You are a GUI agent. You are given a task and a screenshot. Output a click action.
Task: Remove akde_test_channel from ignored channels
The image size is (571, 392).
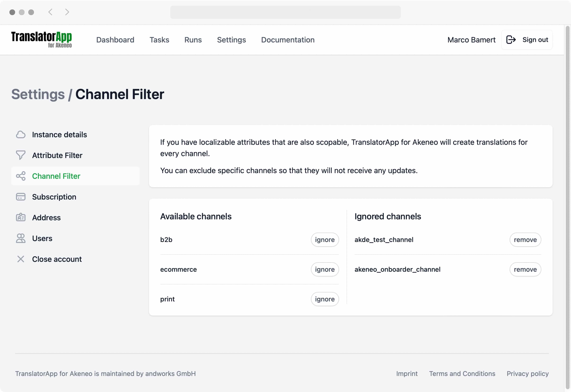click(525, 240)
